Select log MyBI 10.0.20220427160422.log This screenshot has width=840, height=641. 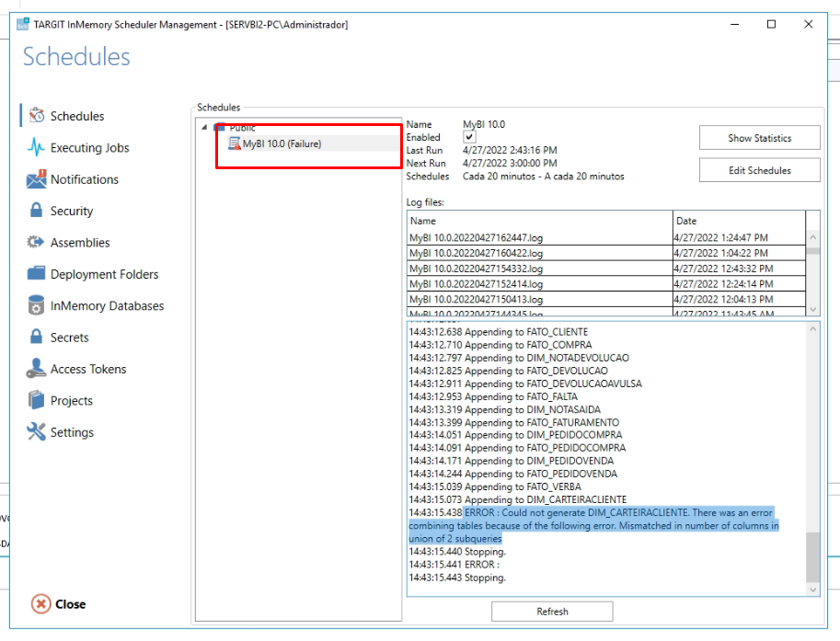(x=539, y=253)
